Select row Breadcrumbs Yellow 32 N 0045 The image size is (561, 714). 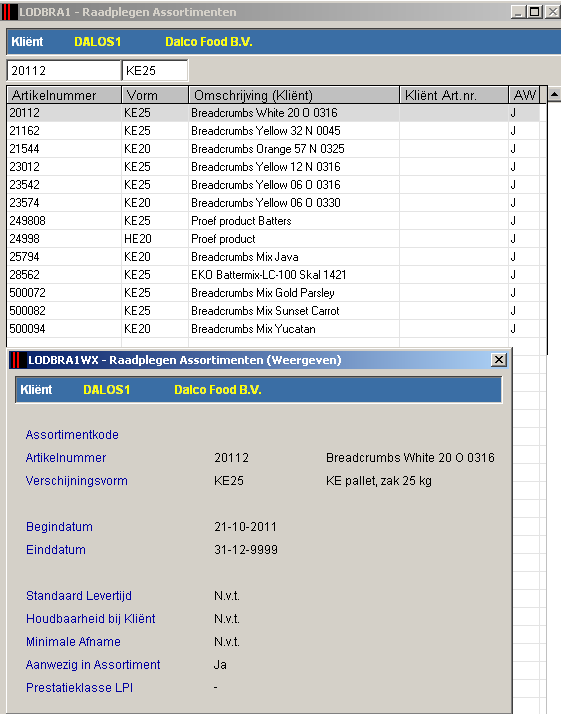coord(273,131)
